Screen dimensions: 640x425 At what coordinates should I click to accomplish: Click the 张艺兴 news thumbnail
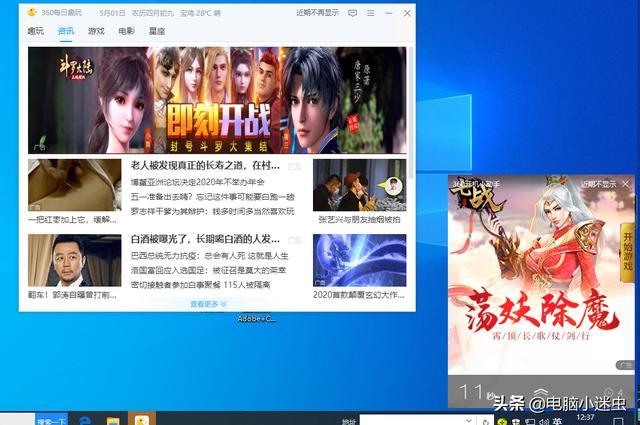tap(360, 185)
